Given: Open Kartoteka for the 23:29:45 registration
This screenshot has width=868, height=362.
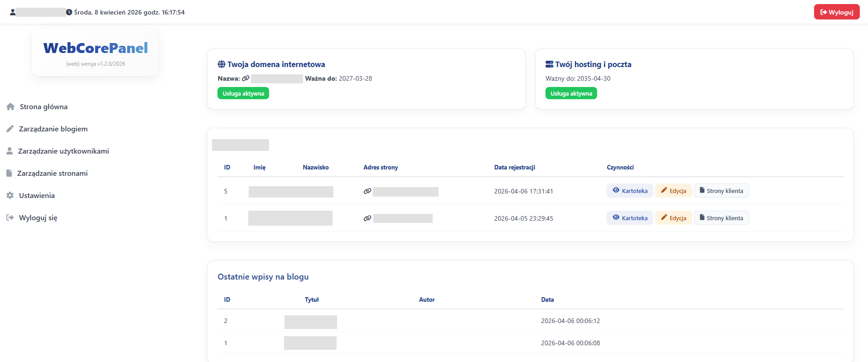Looking at the screenshot, I should (x=630, y=218).
